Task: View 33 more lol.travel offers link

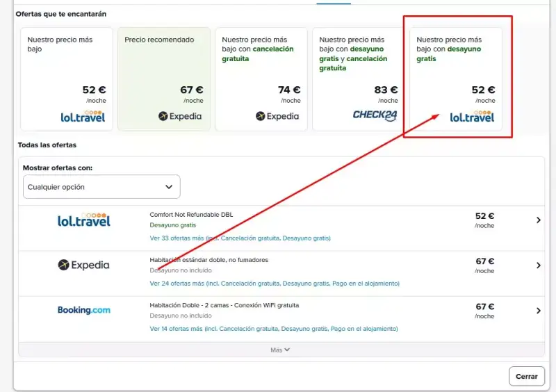Action: pos(240,238)
